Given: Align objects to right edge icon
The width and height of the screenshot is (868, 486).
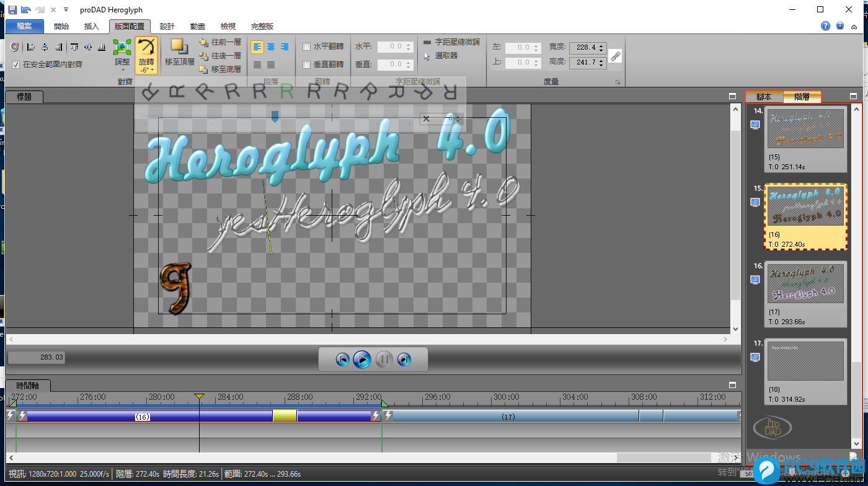Looking at the screenshot, I should [x=58, y=46].
